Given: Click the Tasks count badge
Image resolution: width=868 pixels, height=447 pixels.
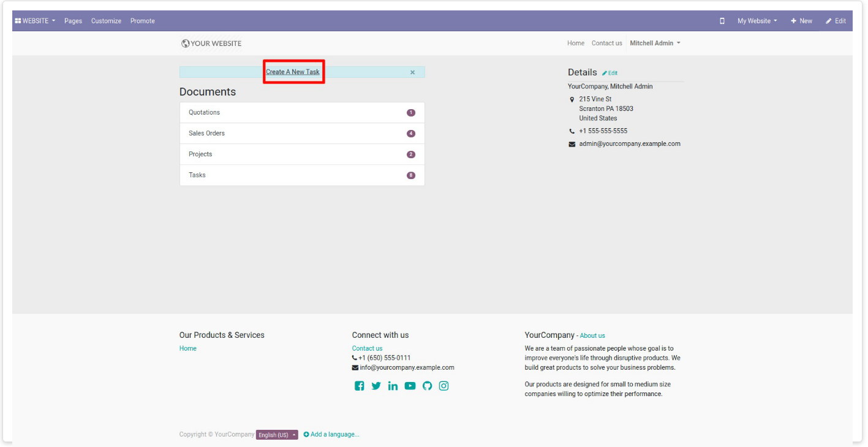Looking at the screenshot, I should (411, 175).
